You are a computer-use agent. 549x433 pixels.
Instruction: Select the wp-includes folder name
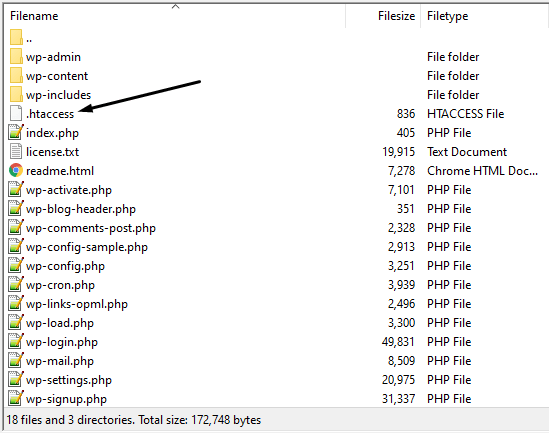(x=58, y=95)
